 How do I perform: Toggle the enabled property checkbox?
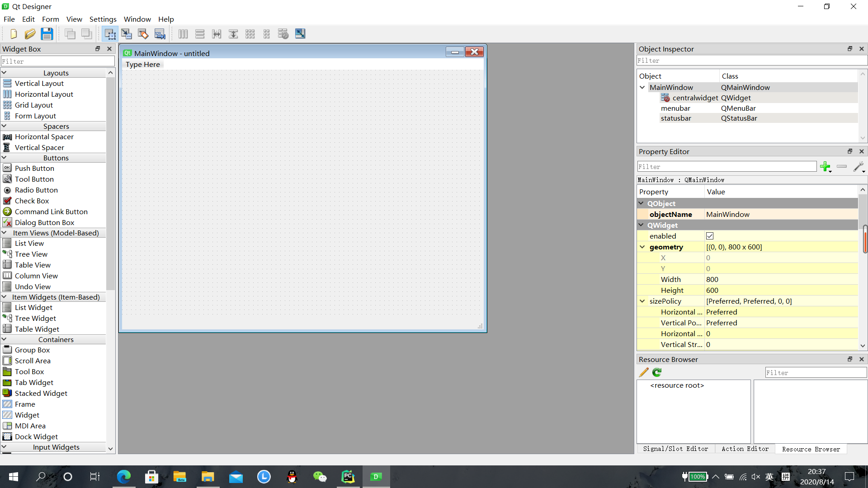tap(710, 236)
